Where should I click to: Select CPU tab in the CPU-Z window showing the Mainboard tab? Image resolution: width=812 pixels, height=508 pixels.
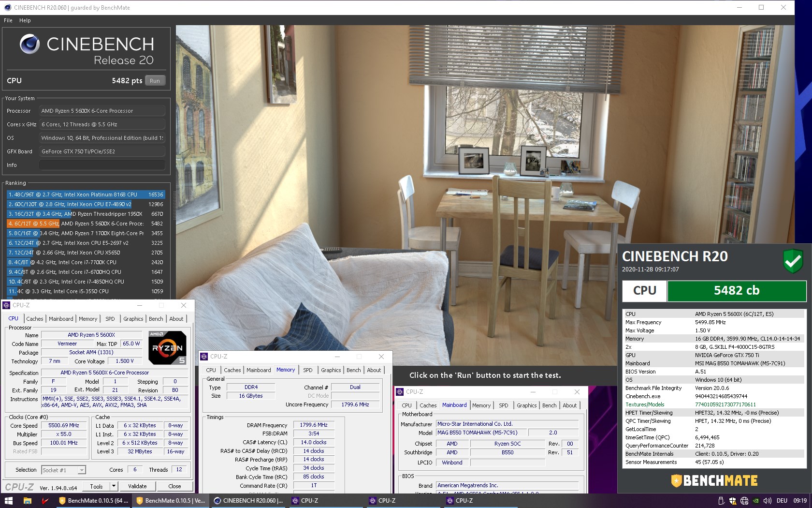(x=407, y=405)
